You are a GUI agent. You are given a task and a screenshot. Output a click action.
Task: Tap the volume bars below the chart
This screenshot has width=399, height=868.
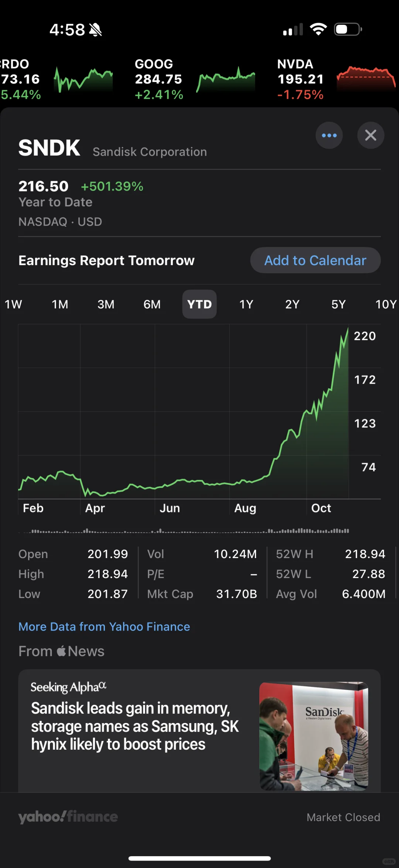click(x=184, y=531)
